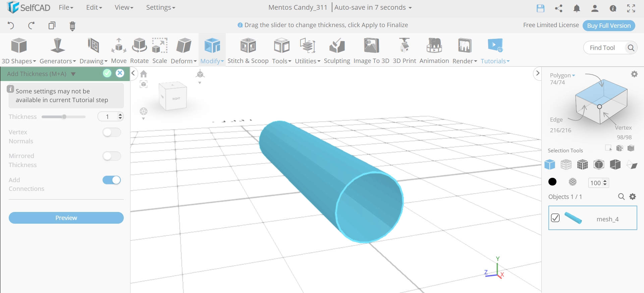644x293 pixels.
Task: Disable the Add Connections switch
Action: pos(112,180)
